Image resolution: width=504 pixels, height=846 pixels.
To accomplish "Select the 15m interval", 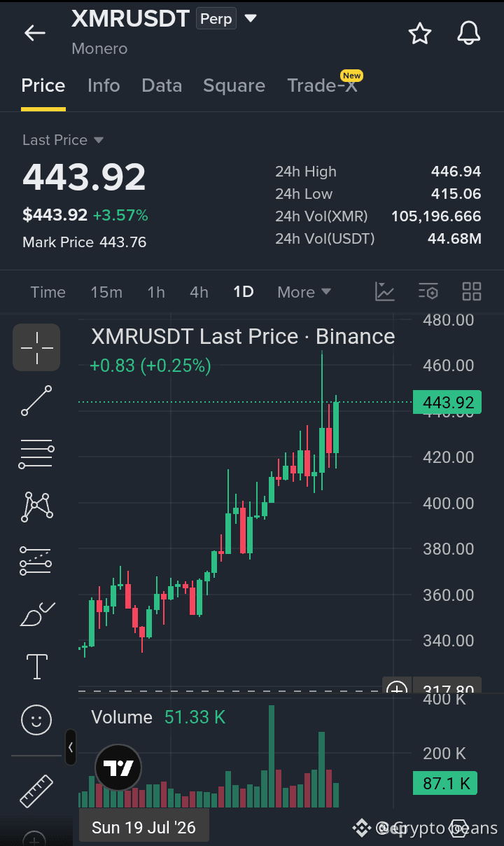I will pyautogui.click(x=106, y=292).
